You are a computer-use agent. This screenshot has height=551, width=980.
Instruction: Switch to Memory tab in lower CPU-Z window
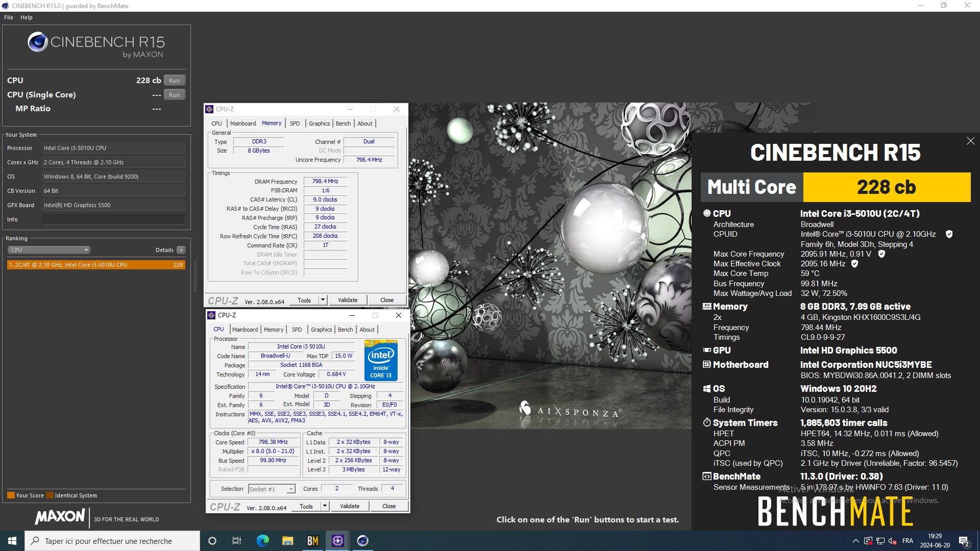(x=274, y=330)
